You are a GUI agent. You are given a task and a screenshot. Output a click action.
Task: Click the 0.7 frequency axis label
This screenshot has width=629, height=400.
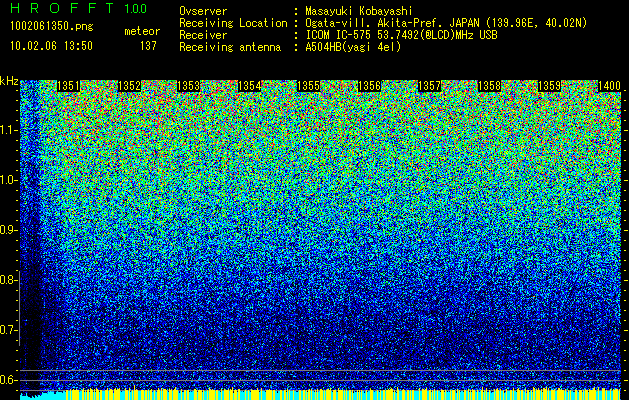tap(8, 330)
